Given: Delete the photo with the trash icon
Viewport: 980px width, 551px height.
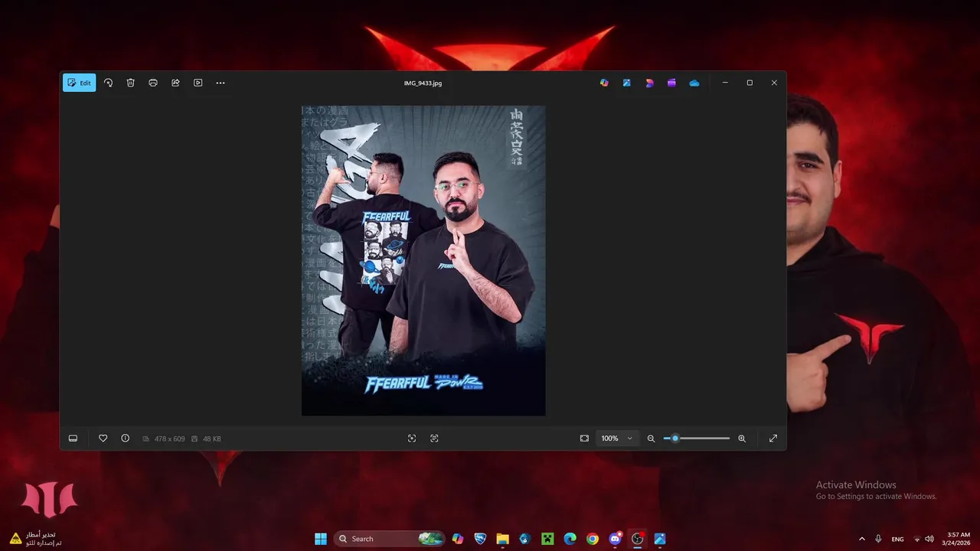Looking at the screenshot, I should 130,83.
